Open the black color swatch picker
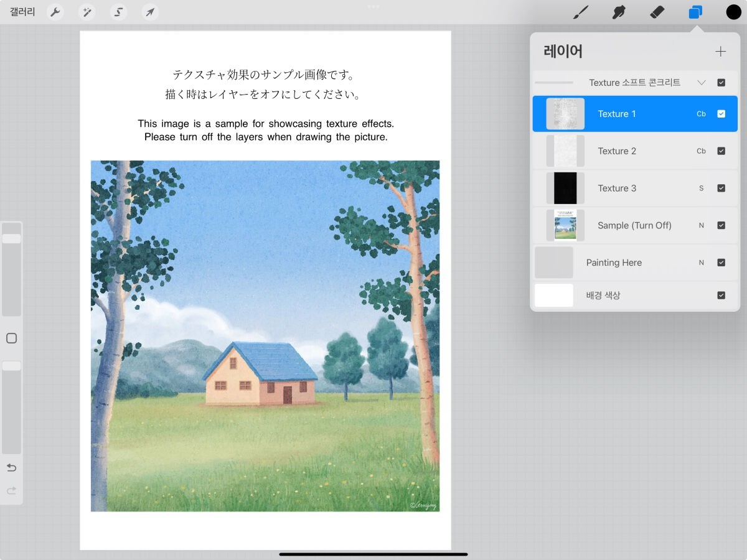This screenshot has width=747, height=560. coord(733,12)
